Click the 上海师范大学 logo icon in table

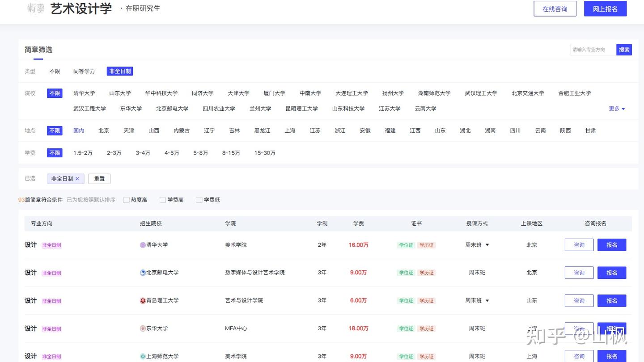(143, 357)
